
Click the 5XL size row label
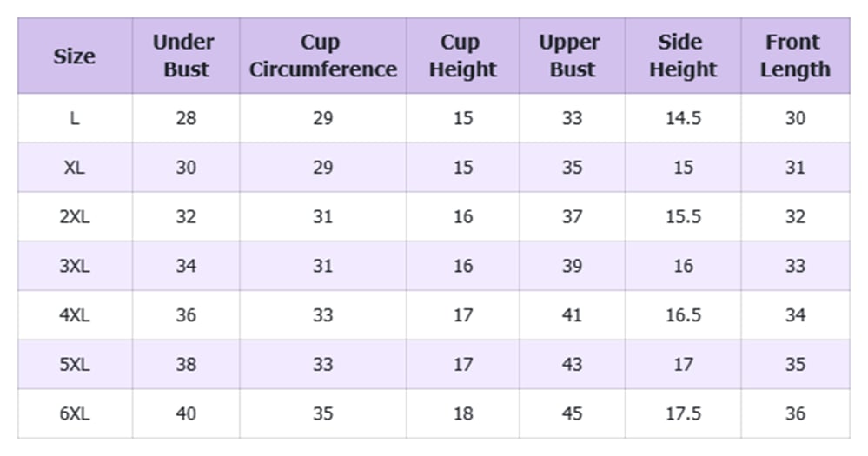click(x=75, y=364)
